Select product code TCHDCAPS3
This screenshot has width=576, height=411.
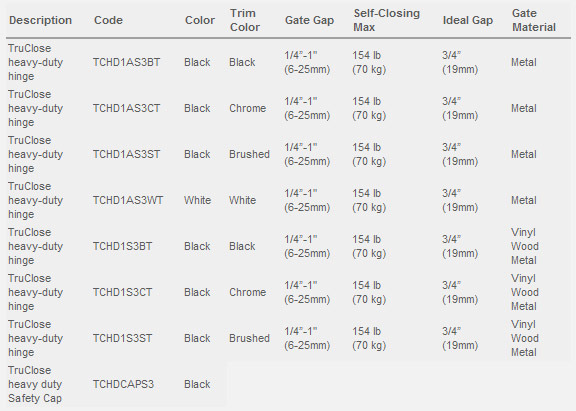[x=123, y=385]
